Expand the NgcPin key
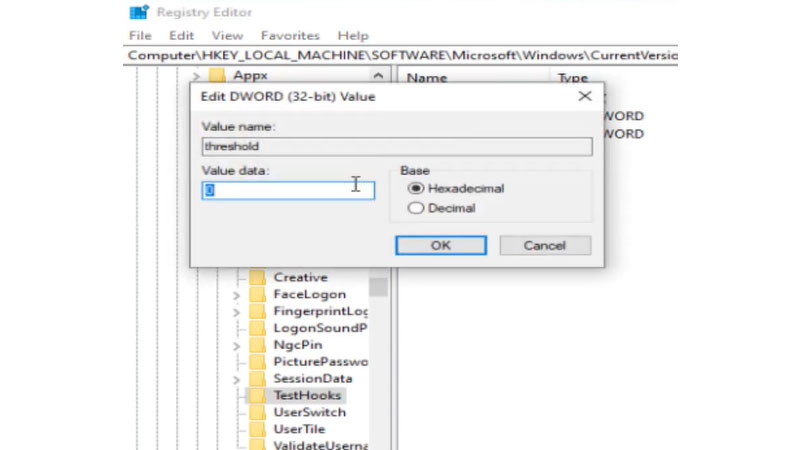This screenshot has width=800, height=450. [236, 345]
